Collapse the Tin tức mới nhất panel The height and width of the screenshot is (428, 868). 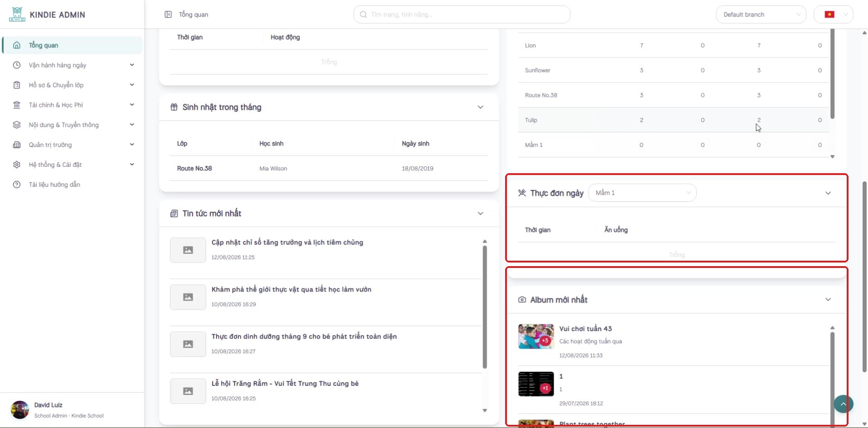pyautogui.click(x=481, y=214)
